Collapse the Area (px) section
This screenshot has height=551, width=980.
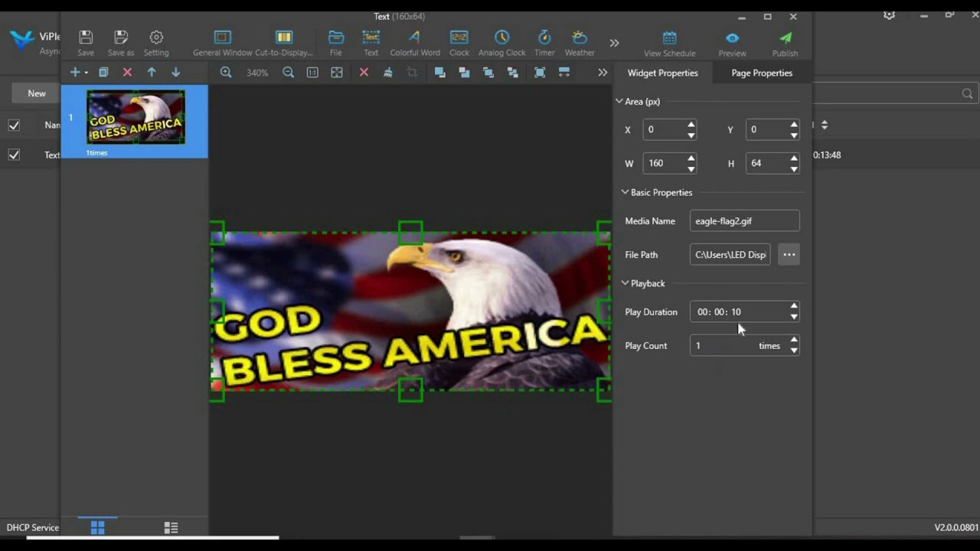[619, 101]
